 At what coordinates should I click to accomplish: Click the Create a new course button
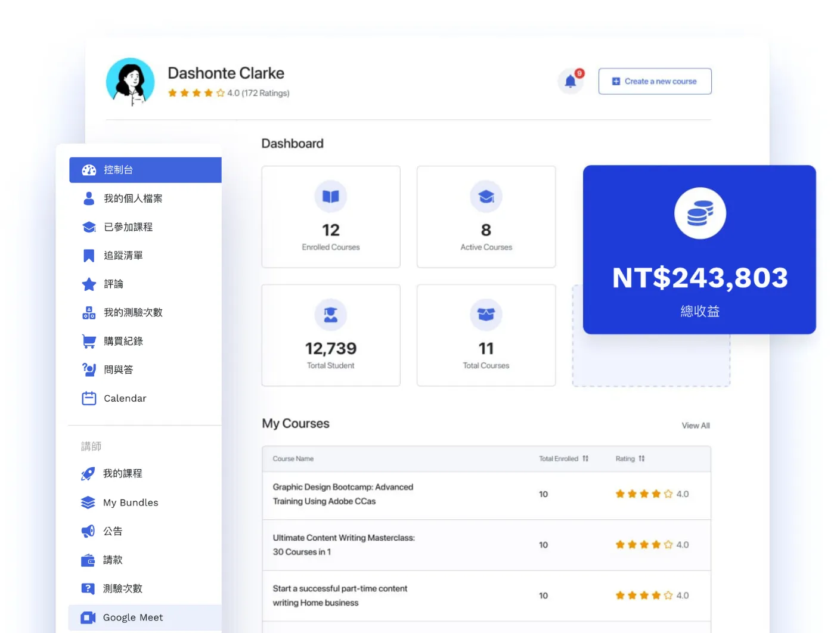point(655,81)
